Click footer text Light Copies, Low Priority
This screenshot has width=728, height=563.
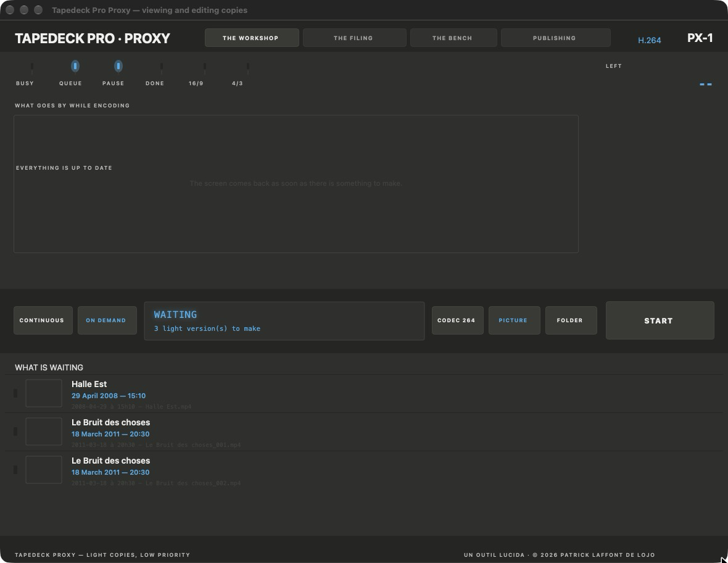coord(138,554)
